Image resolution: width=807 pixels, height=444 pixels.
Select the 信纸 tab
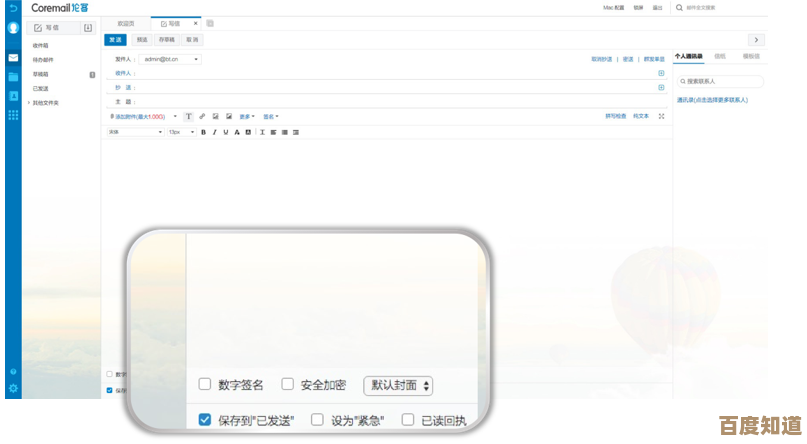coord(720,56)
